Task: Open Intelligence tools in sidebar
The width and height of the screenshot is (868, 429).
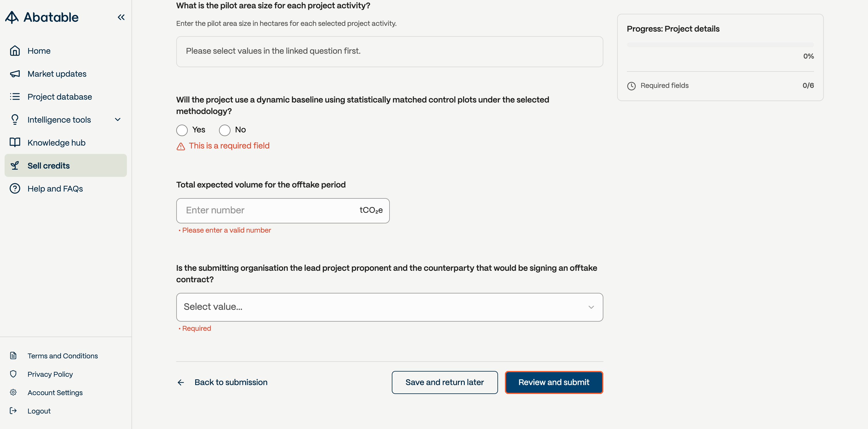Action: pyautogui.click(x=59, y=120)
